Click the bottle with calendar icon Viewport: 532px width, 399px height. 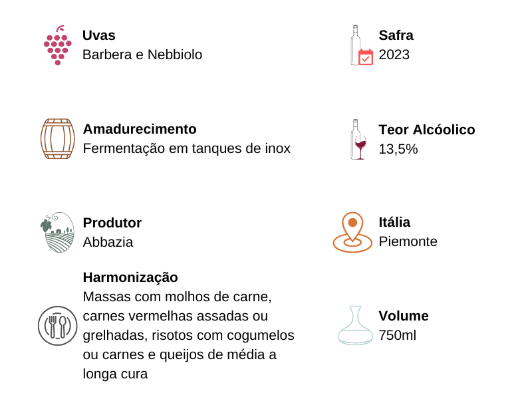point(361,46)
